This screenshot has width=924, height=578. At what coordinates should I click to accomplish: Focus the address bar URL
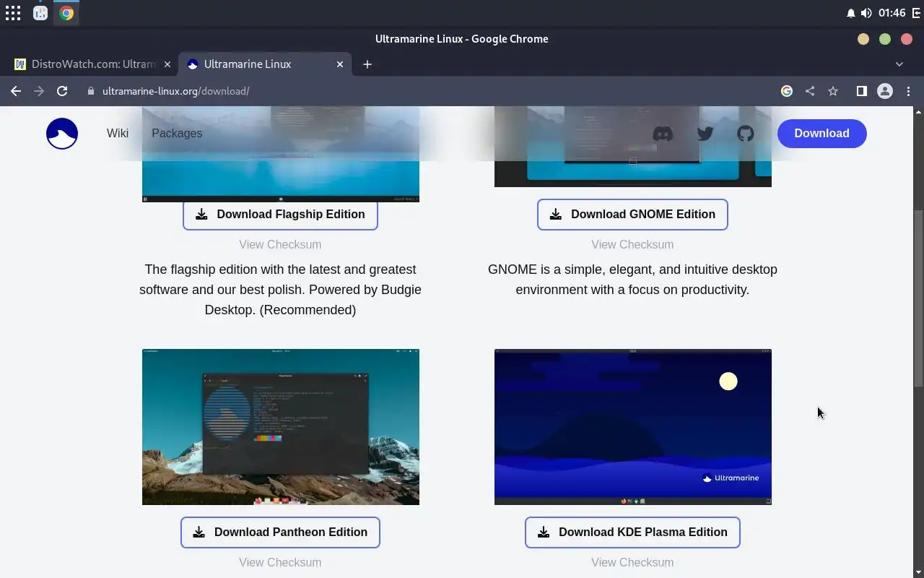[x=175, y=91]
